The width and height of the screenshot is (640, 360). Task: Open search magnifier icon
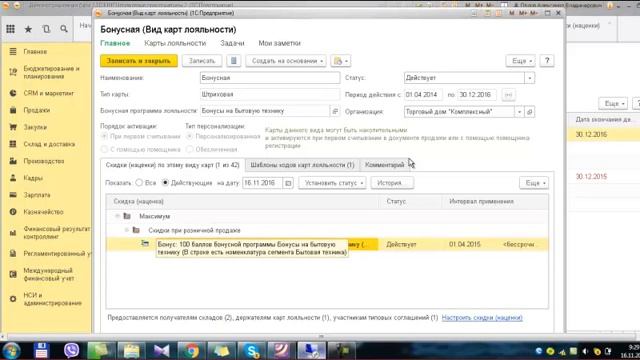(64, 29)
